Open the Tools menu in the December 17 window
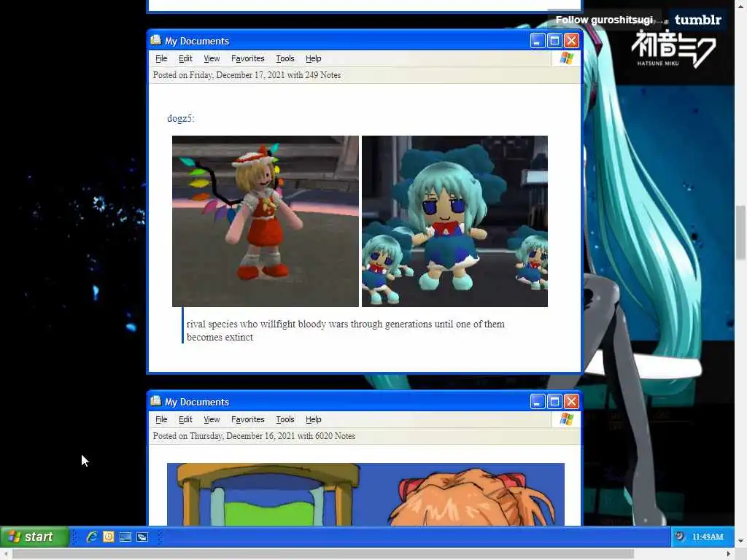Screen dimensions: 747x560 285,58
